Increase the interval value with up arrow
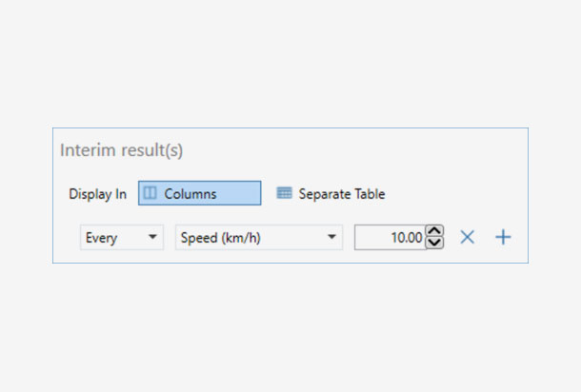The image size is (581, 392). (434, 231)
